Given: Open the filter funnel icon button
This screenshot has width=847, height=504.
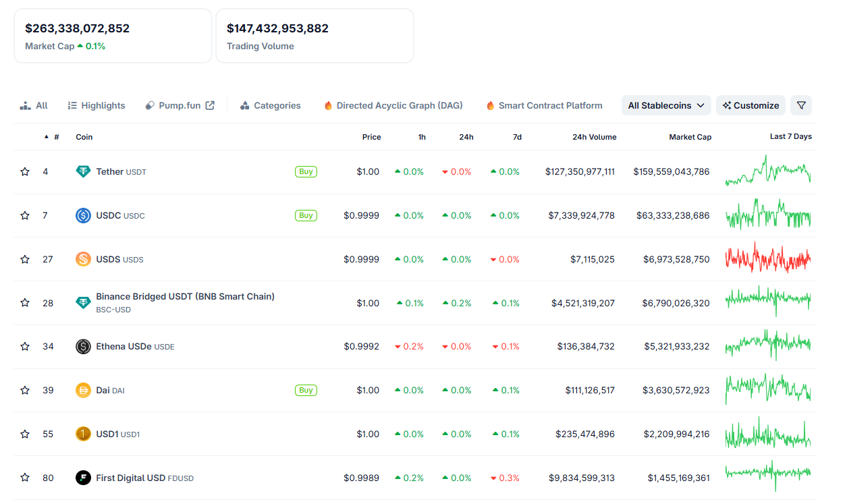Looking at the screenshot, I should 801,105.
